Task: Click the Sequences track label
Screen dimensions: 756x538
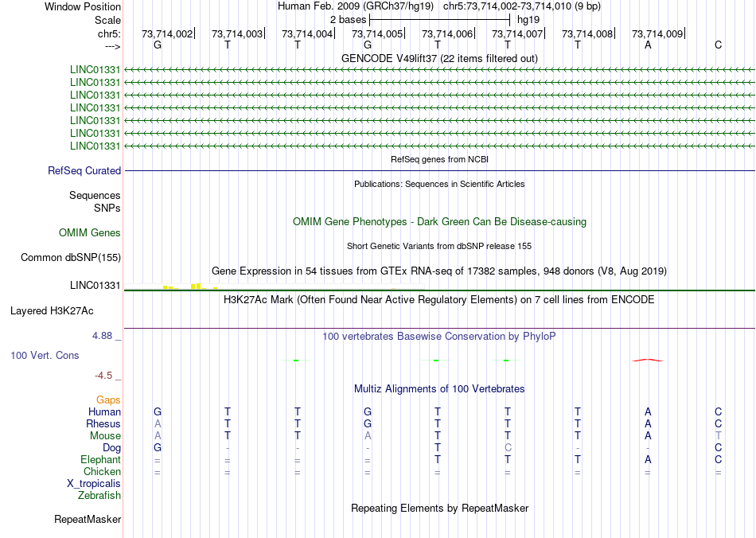Action: [x=95, y=195]
